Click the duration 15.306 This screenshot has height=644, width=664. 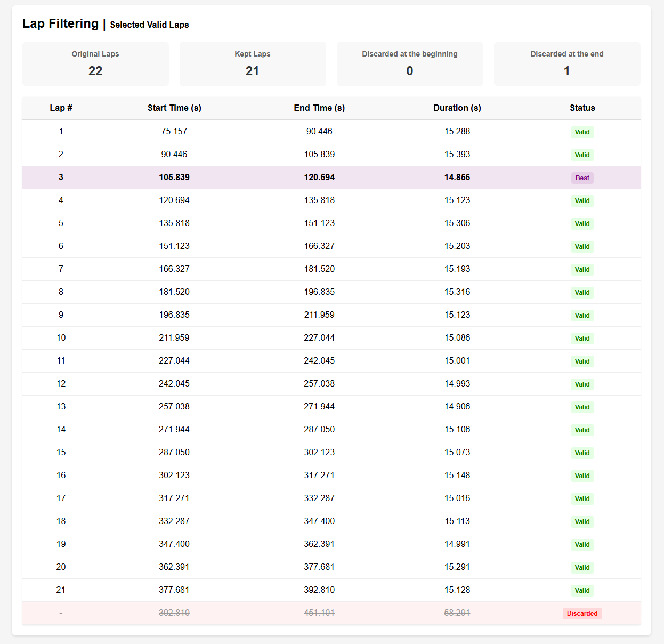[x=457, y=223]
